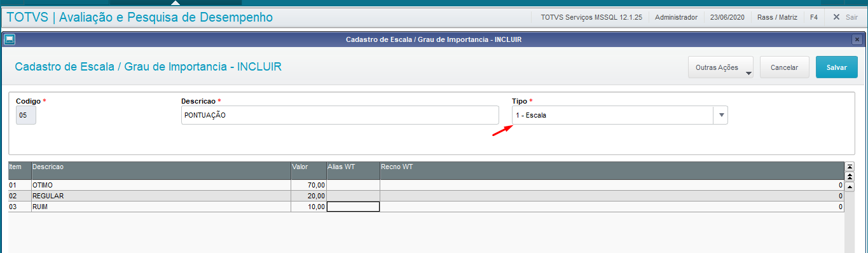Click the Alias WT cell for RUIM
The width and height of the screenshot is (868, 253).
(x=353, y=207)
